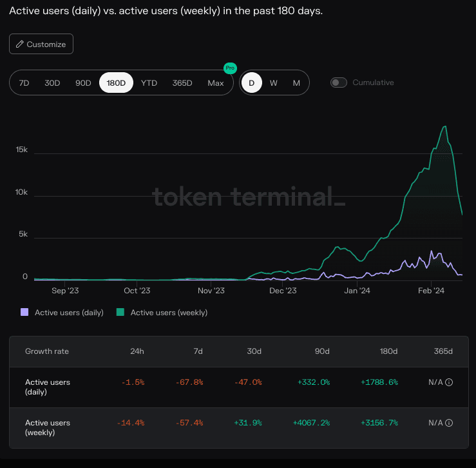Click the weekly users peak on chart
The height and width of the screenshot is (468, 476).
click(x=444, y=127)
